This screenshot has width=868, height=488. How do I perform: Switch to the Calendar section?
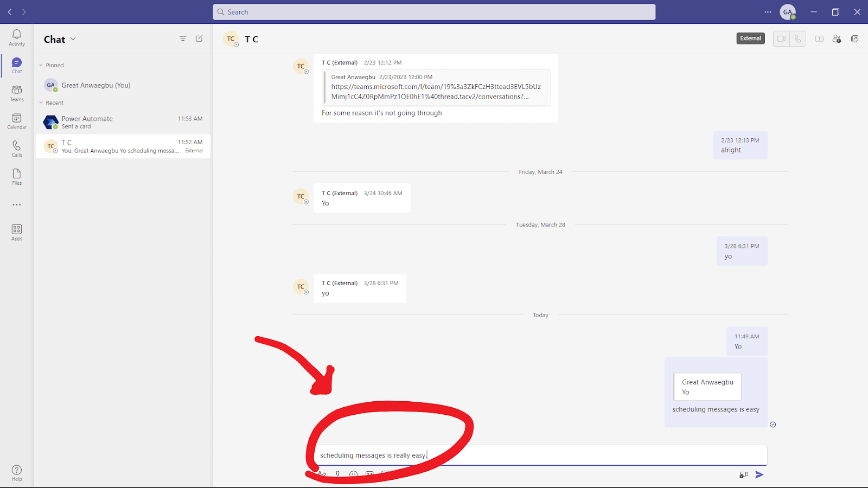[x=16, y=120]
